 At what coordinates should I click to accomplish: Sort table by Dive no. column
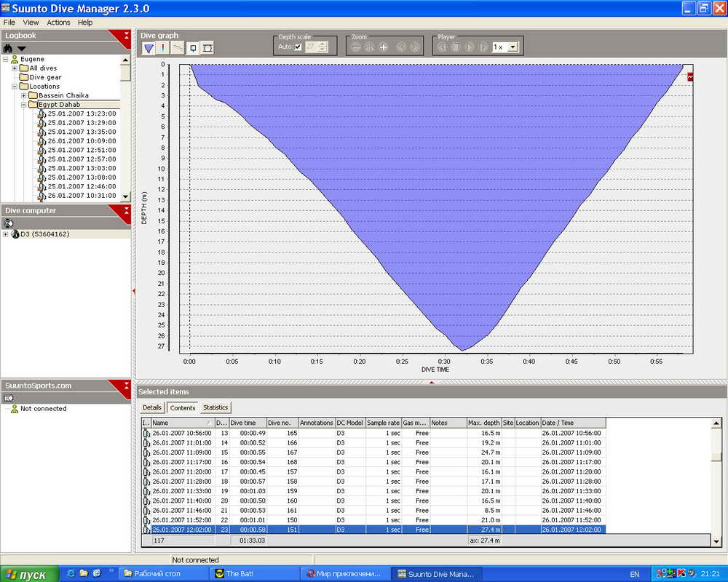282,423
